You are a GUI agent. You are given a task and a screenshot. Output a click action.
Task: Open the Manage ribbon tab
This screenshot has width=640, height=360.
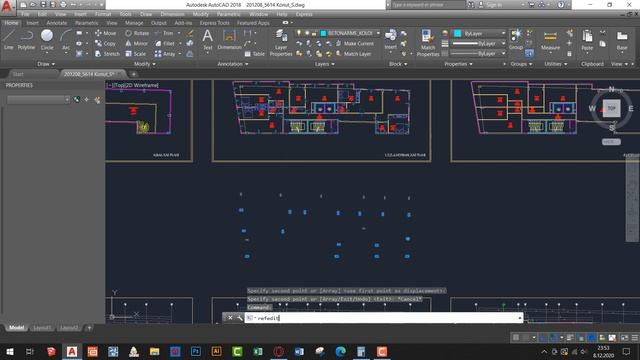pos(134,23)
